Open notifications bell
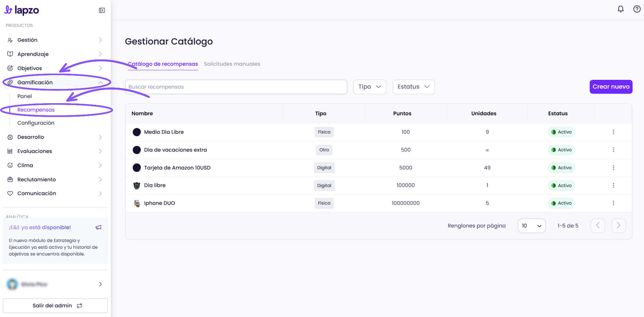This screenshot has width=644, height=317. (620, 9)
